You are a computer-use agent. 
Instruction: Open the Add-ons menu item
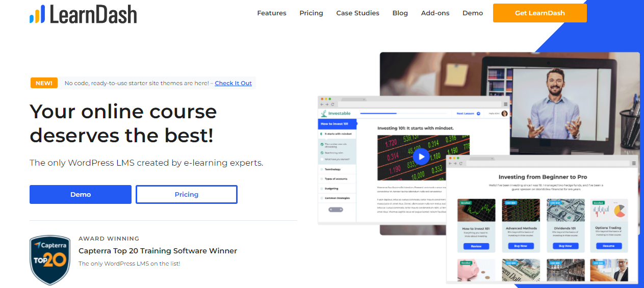point(435,13)
